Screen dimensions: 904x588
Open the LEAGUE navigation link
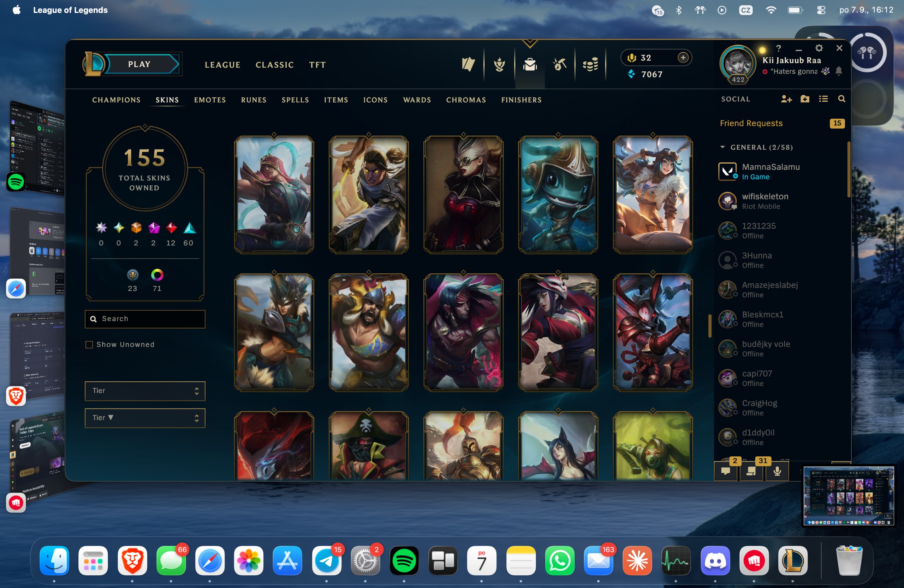[222, 65]
